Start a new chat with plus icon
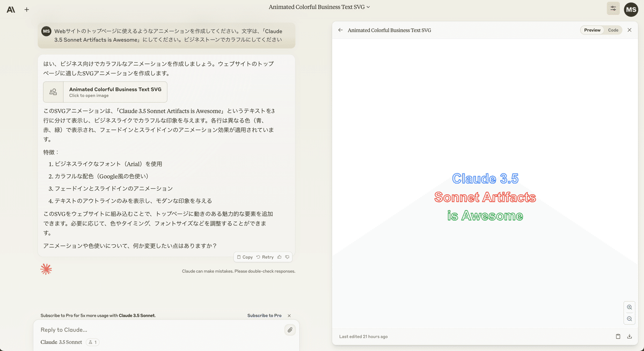The height and width of the screenshot is (351, 644). (x=27, y=9)
